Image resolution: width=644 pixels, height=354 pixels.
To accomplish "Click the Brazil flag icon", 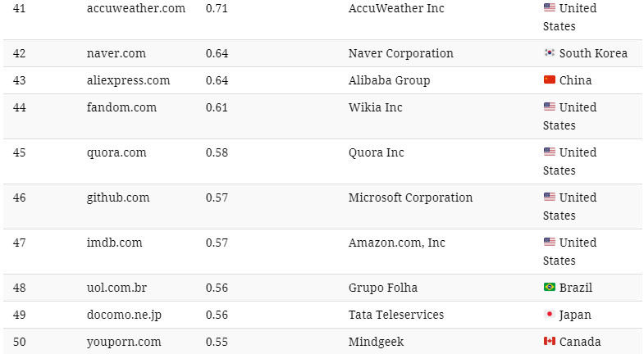I will (549, 288).
